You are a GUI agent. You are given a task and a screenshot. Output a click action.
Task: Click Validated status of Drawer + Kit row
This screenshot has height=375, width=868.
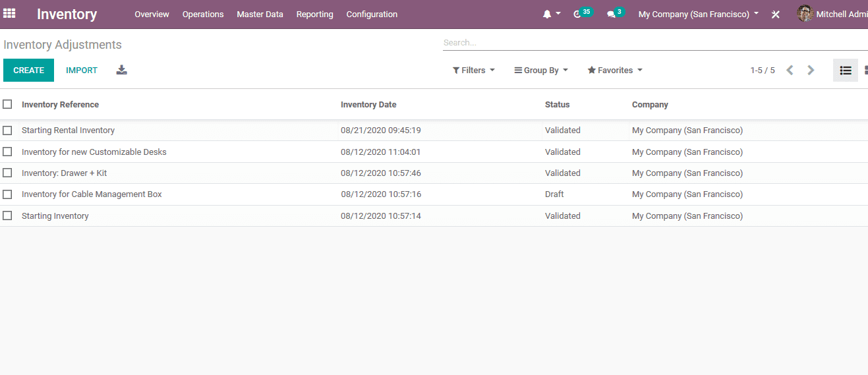[562, 173]
